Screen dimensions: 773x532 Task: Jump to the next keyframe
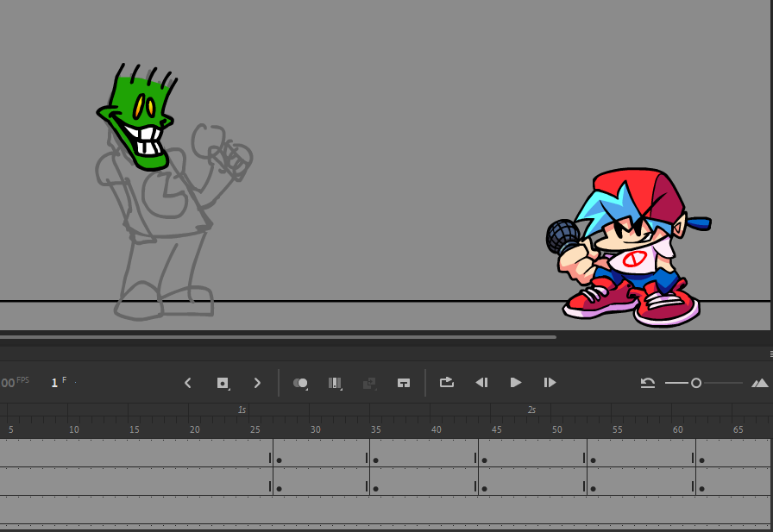tap(257, 383)
